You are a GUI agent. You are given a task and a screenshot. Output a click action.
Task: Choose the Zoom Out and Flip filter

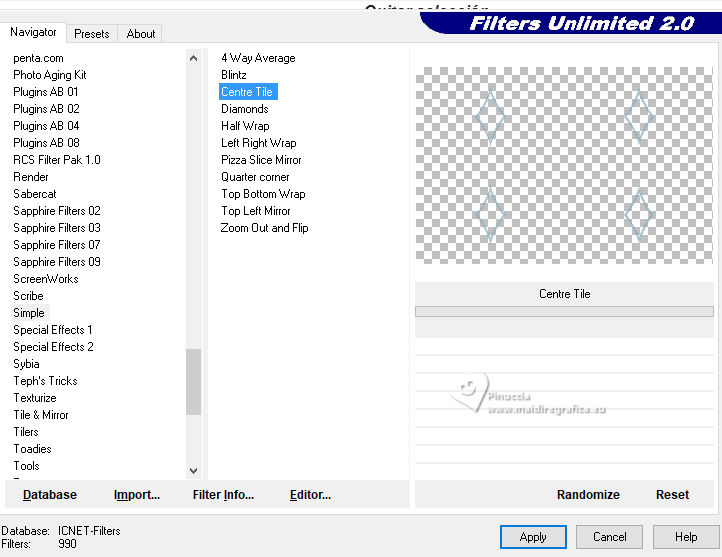tap(264, 228)
